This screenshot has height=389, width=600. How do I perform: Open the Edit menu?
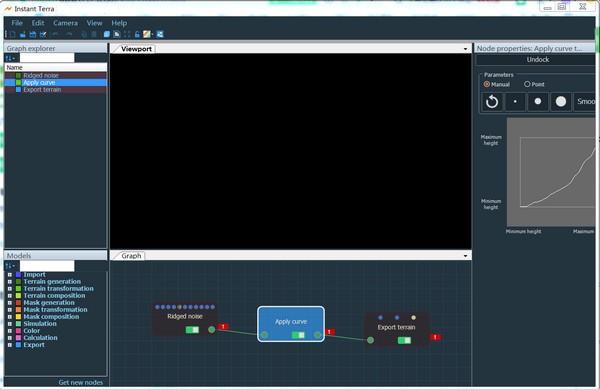(x=38, y=23)
